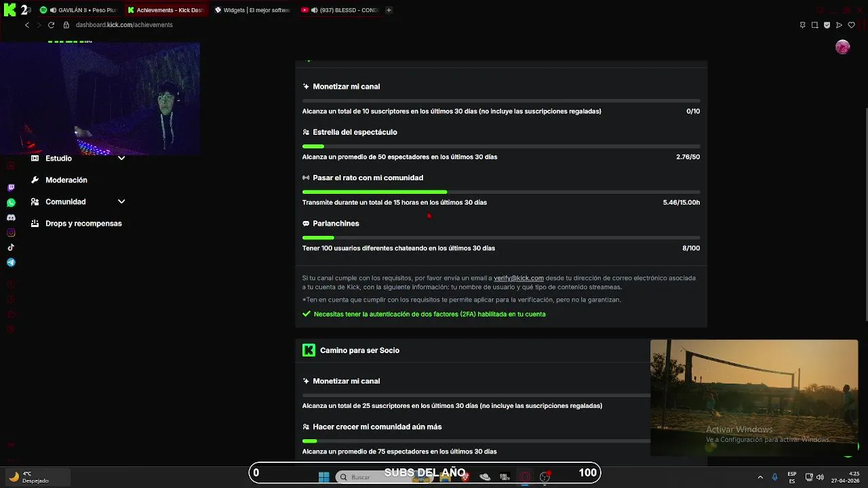The height and width of the screenshot is (488, 868).
Task: Click the Pasar el rato progress bar
Action: pyautogui.click(x=501, y=192)
